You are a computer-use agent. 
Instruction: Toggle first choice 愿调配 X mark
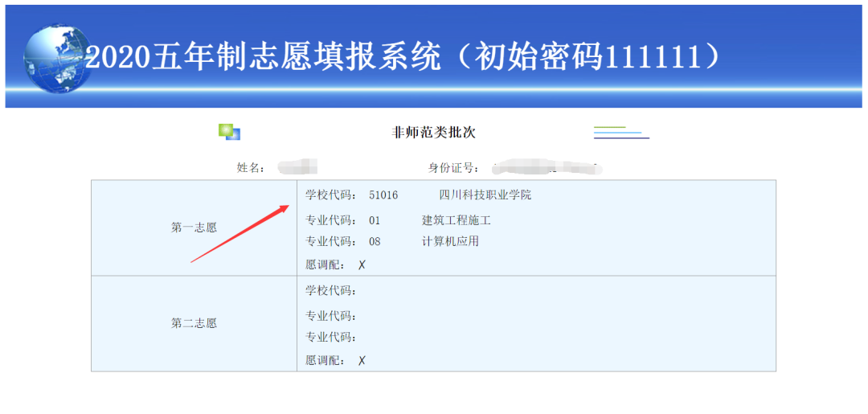362,264
